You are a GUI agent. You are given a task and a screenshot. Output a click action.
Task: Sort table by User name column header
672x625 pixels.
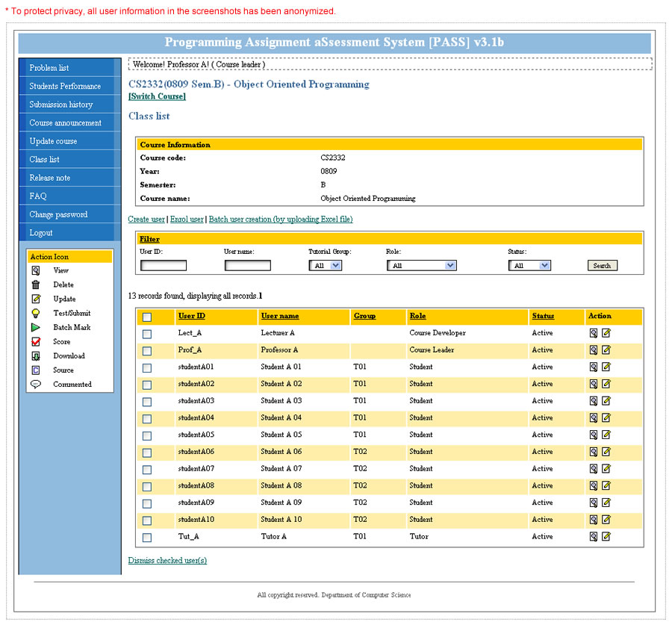point(280,316)
